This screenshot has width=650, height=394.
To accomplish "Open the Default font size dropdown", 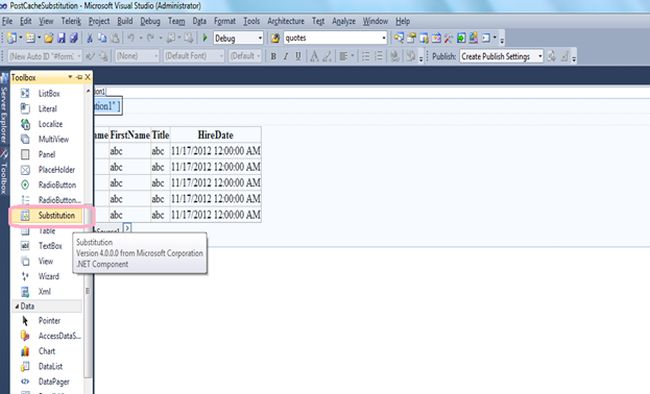I will (259, 56).
